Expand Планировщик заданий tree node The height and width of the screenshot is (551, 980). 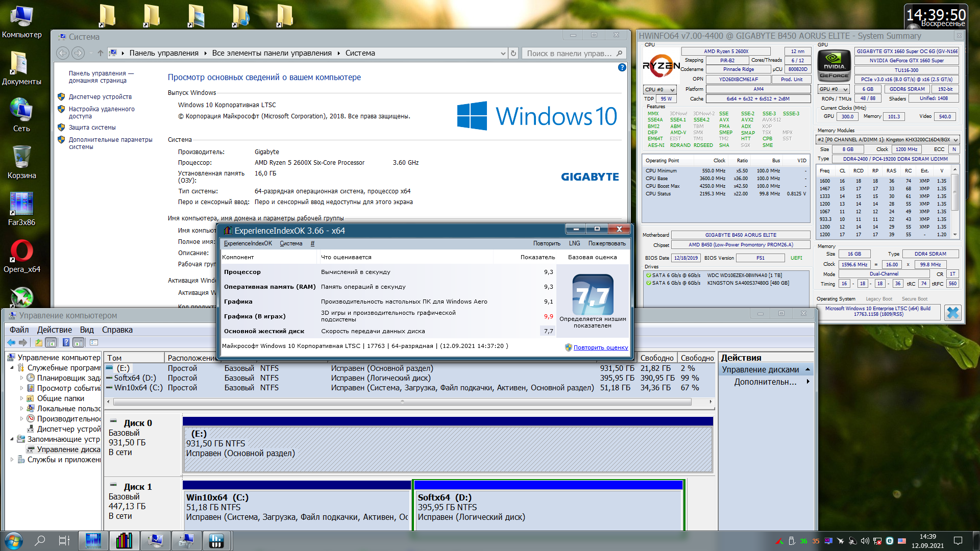21,378
